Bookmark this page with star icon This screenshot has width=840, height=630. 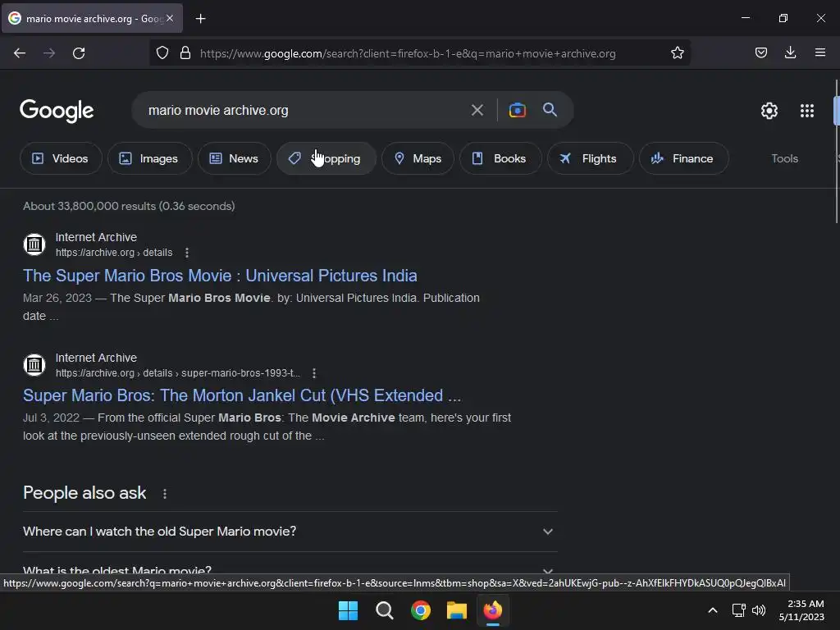677,53
